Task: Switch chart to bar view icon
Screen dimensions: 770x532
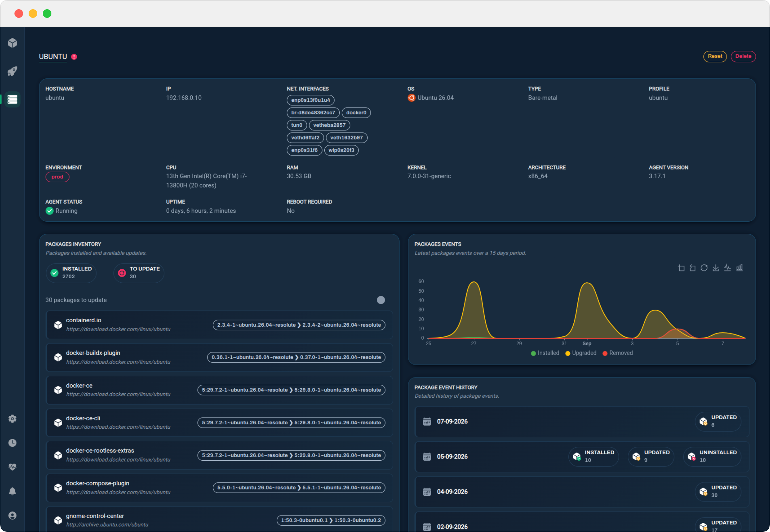Action: [x=739, y=268]
